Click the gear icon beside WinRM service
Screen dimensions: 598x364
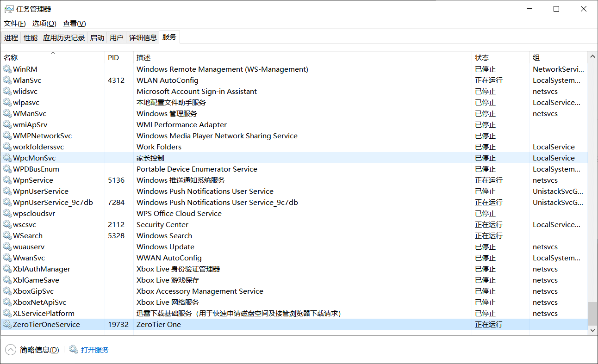tap(7, 69)
